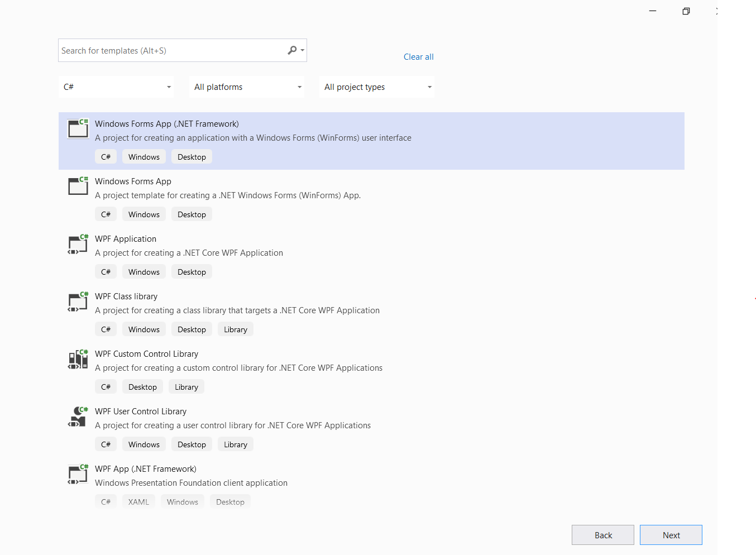
Task: Click Library tag under WPF Class library
Action: [236, 329]
